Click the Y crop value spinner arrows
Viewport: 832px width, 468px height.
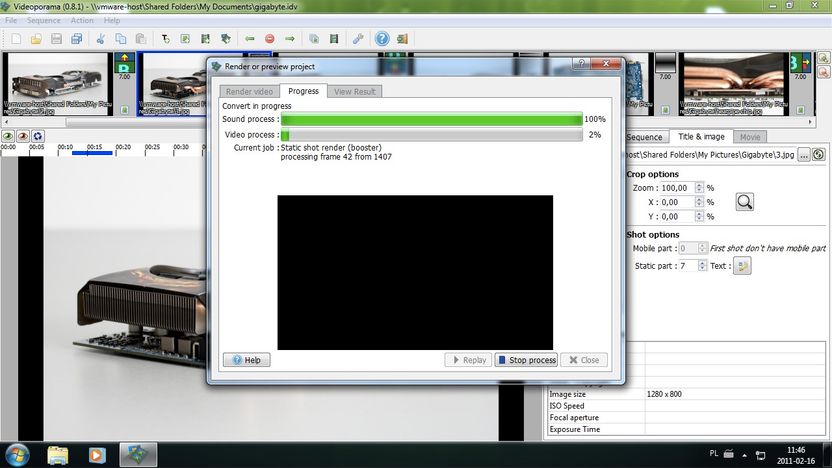[699, 216]
